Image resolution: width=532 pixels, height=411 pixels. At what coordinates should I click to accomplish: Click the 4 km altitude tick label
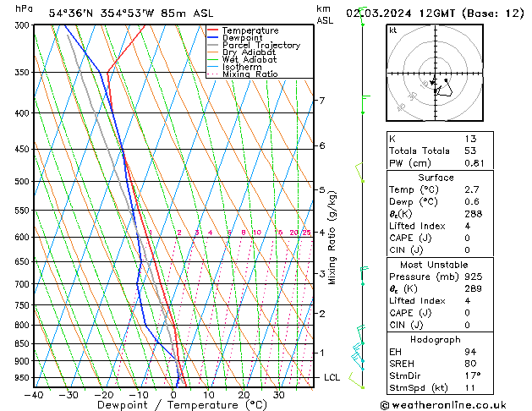pyautogui.click(x=321, y=233)
